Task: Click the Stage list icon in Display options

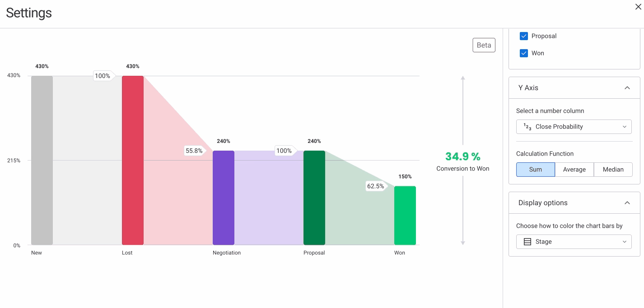Action: (527, 242)
